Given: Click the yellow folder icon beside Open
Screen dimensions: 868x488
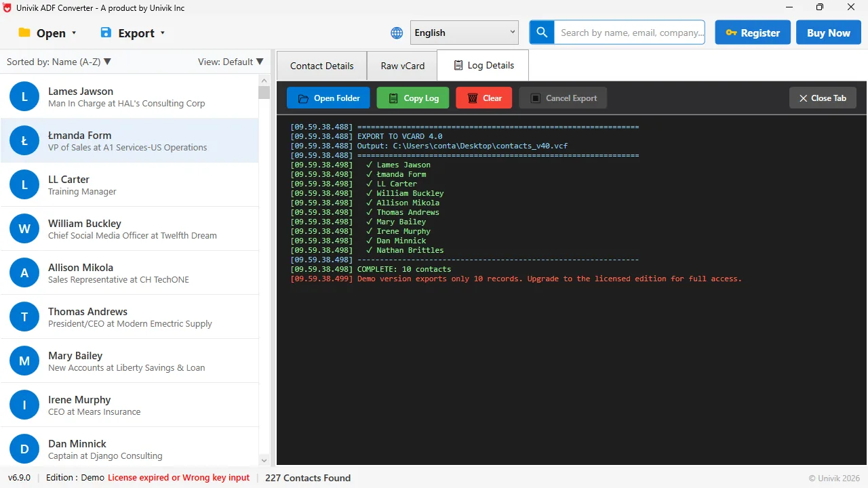Looking at the screenshot, I should (x=24, y=33).
